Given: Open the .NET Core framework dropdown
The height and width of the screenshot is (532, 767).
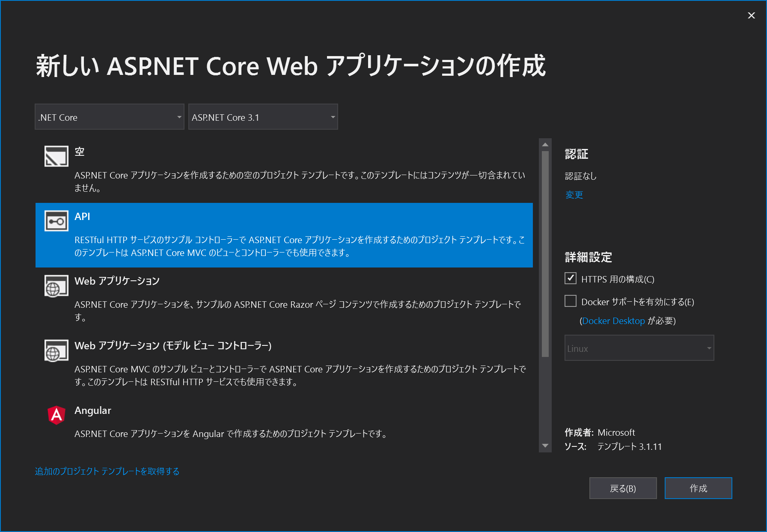Looking at the screenshot, I should click(110, 117).
